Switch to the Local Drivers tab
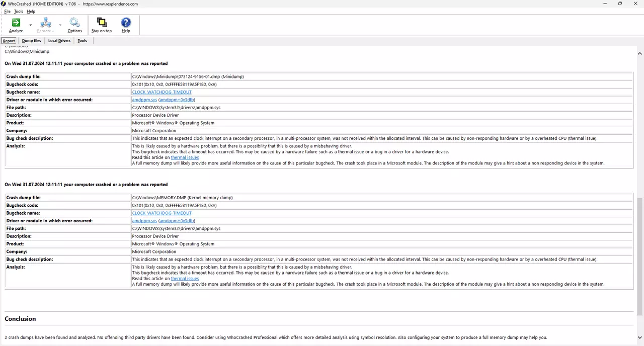Screen dimensions: 644x346 click(59, 41)
